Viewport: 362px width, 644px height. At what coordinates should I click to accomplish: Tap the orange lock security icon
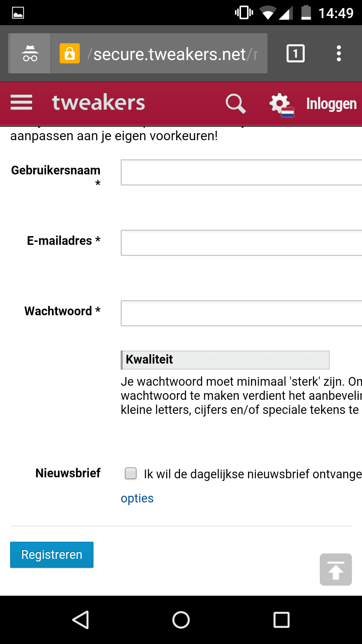70,53
